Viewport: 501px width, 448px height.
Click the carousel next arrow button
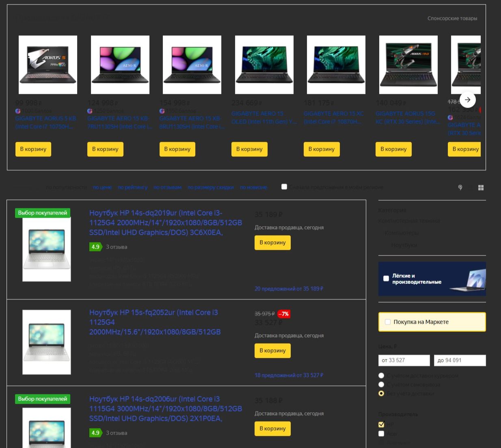[x=467, y=100]
